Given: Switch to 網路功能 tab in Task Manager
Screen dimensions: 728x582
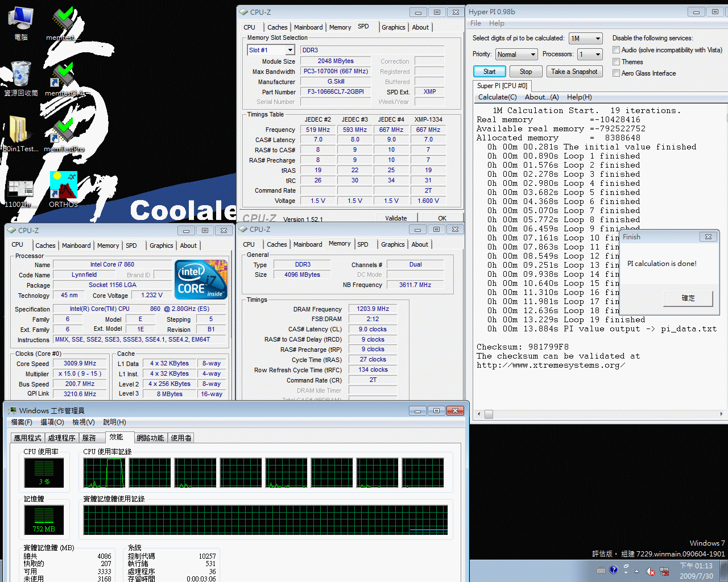Looking at the screenshot, I should click(x=151, y=438).
